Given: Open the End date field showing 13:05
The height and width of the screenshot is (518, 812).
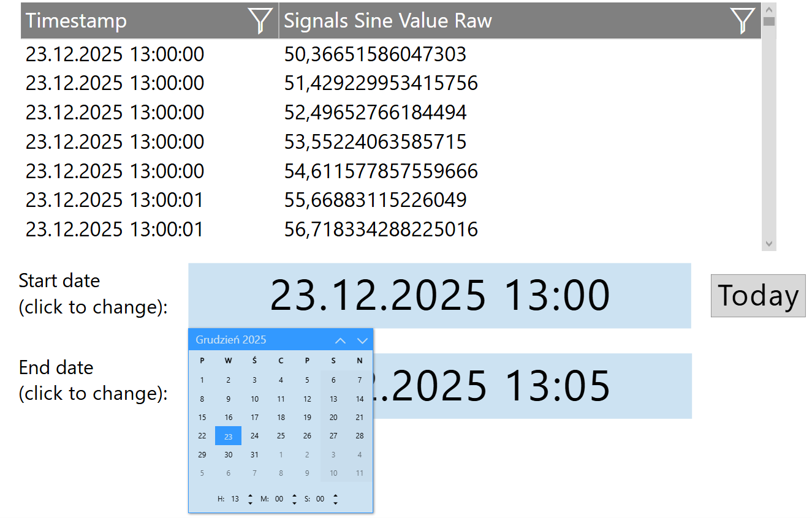Looking at the screenshot, I should pos(532,386).
